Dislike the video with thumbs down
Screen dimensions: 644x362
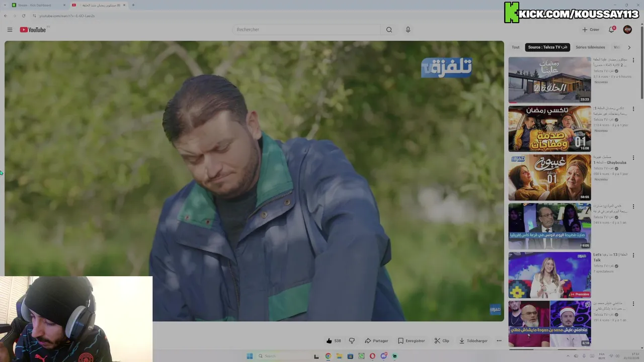click(x=352, y=341)
